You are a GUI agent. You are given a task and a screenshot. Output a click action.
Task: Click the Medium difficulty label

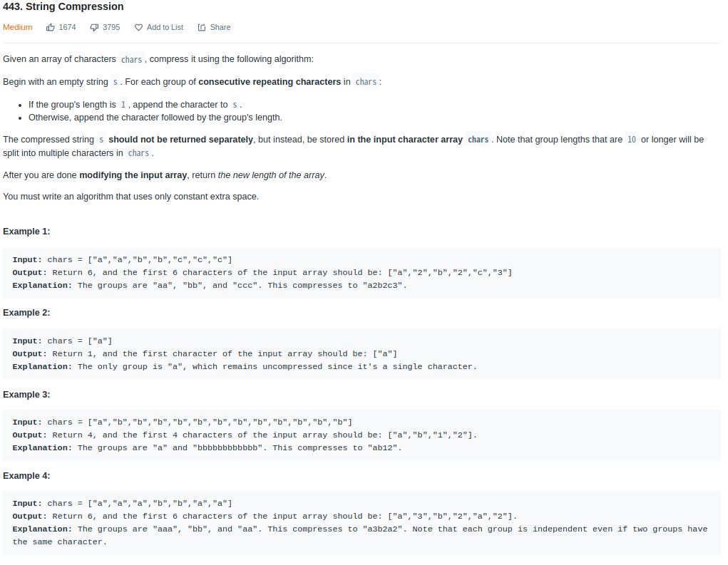click(x=18, y=27)
